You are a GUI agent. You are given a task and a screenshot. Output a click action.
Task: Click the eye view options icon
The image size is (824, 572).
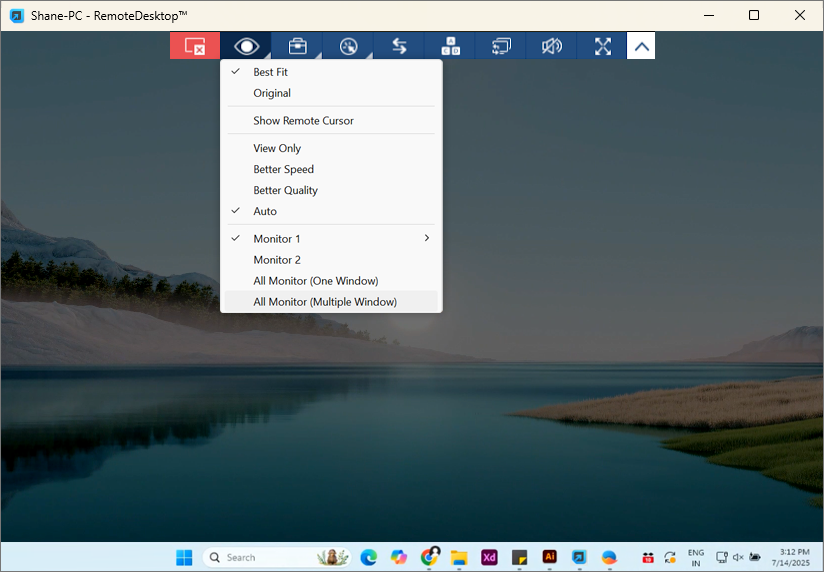pyautogui.click(x=246, y=46)
